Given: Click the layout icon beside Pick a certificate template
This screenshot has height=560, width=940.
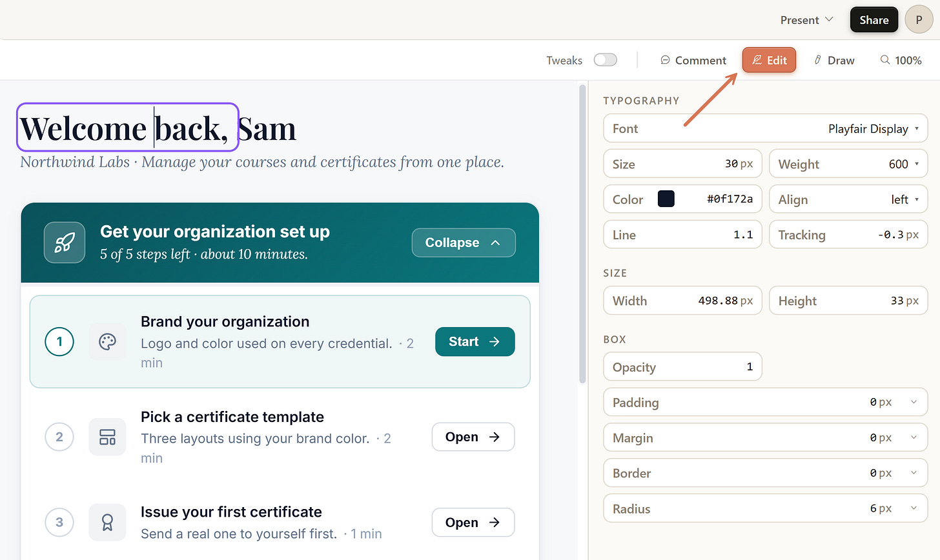Looking at the screenshot, I should [107, 437].
